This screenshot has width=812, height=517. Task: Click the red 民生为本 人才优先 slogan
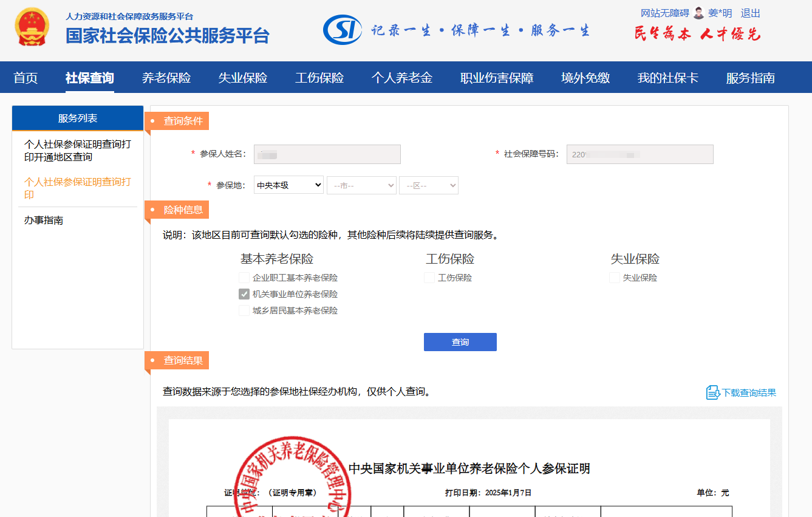pos(697,34)
